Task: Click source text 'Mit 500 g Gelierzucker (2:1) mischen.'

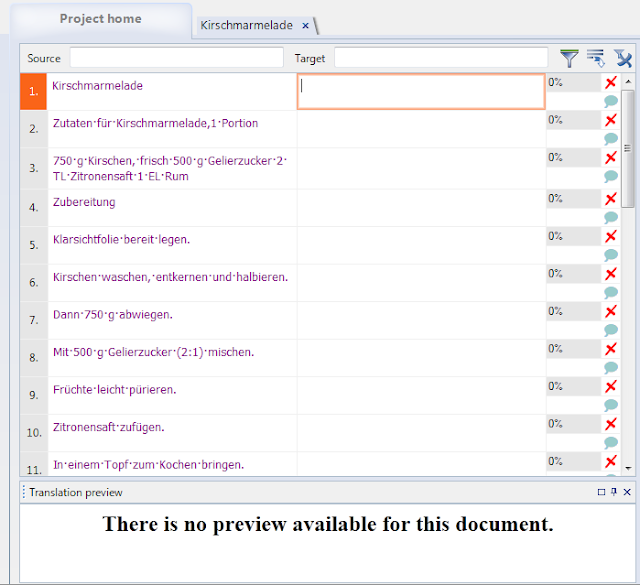Action: tap(153, 352)
